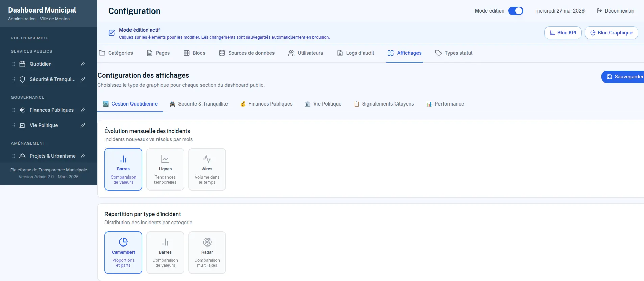This screenshot has height=281, width=644.
Task: Select Camembert for Répartition par type d'incident
Action: (x=123, y=253)
